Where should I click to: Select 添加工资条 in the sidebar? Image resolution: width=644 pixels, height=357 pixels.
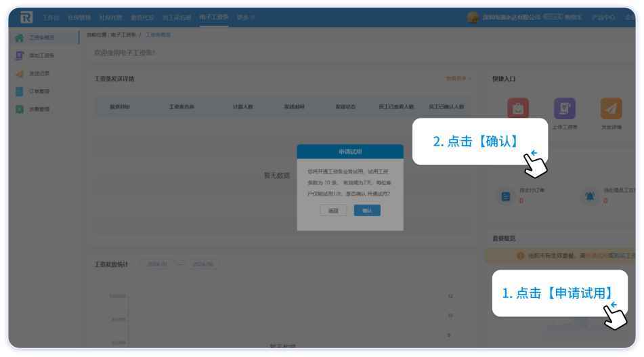(x=42, y=56)
